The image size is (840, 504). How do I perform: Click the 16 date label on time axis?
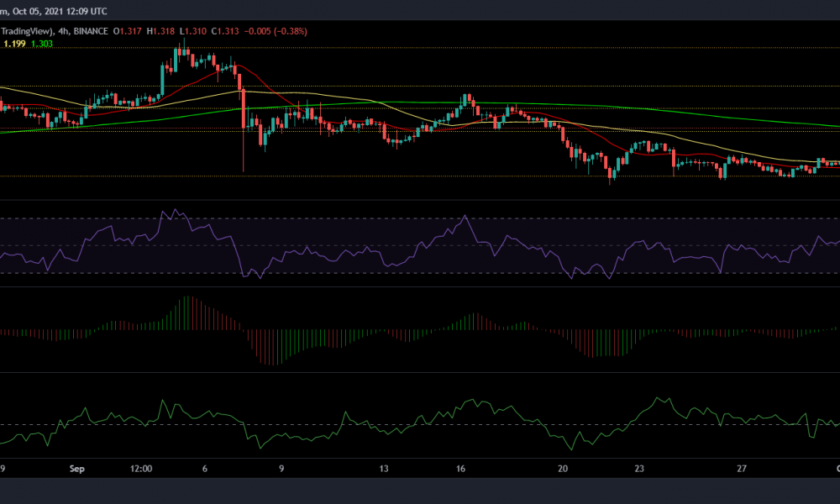(460, 469)
